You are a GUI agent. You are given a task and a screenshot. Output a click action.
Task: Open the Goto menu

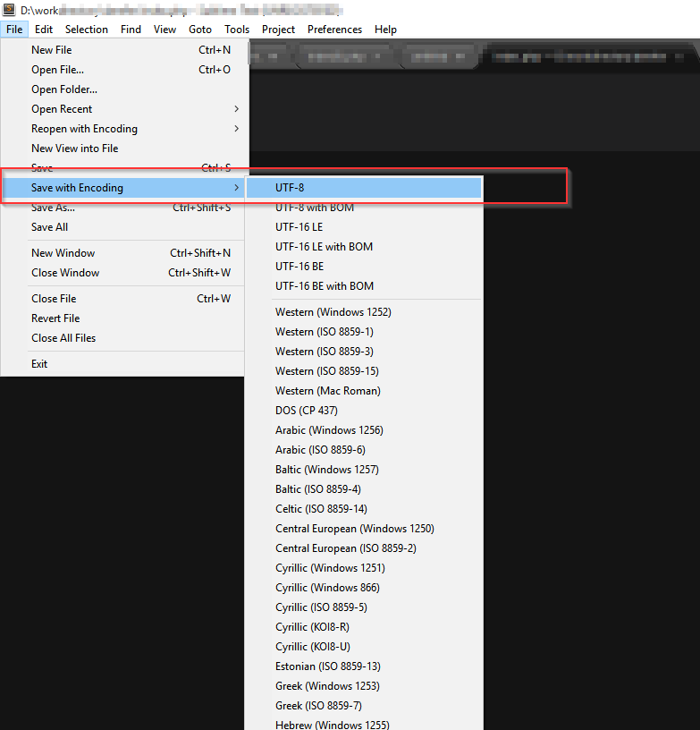pyautogui.click(x=200, y=30)
